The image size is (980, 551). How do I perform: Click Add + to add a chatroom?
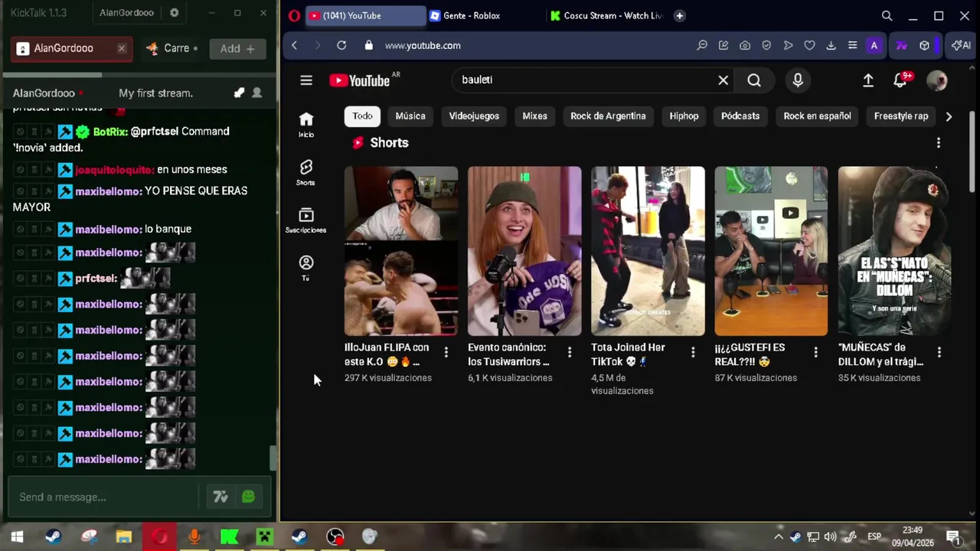(237, 48)
